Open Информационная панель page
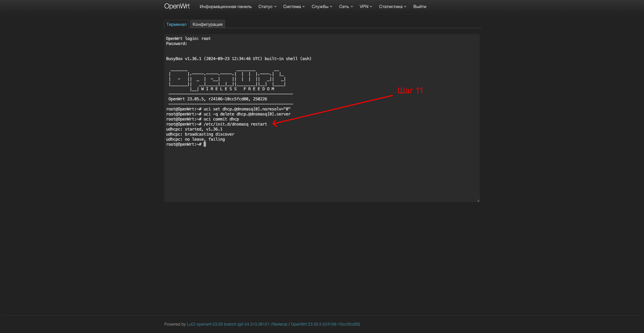 (225, 7)
